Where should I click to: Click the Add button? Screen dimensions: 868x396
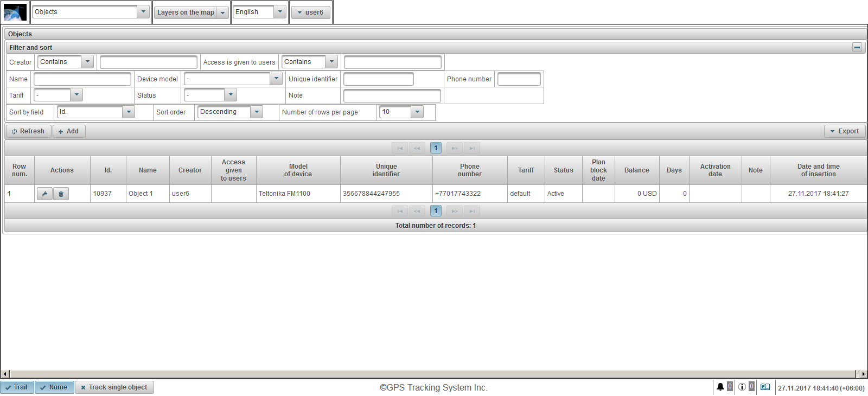pos(69,131)
